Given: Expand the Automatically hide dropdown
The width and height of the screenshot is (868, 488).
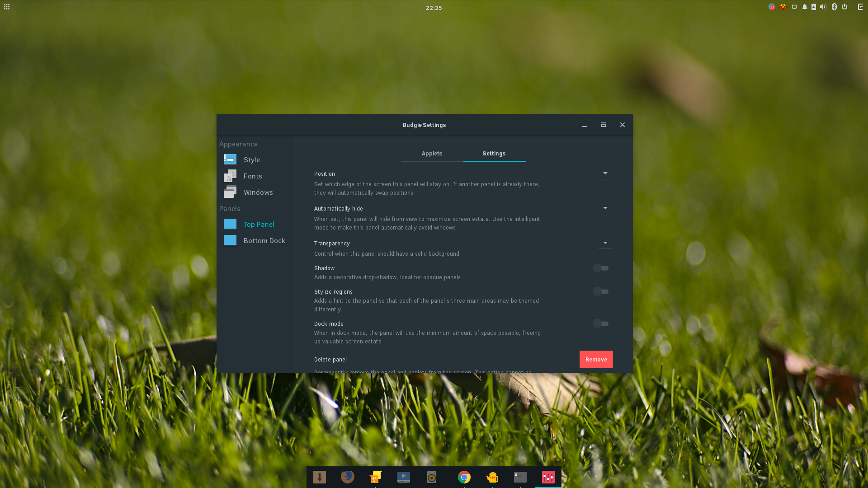Looking at the screenshot, I should click(605, 208).
